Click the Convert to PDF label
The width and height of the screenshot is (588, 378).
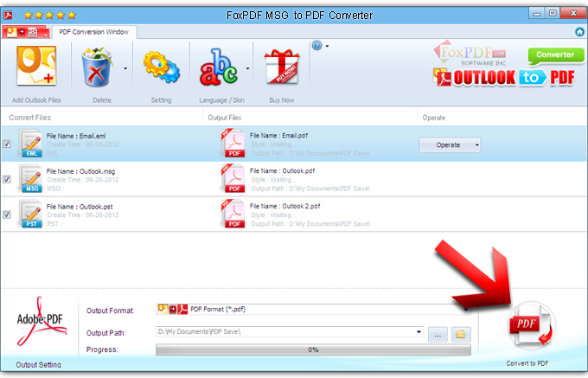[x=527, y=363]
